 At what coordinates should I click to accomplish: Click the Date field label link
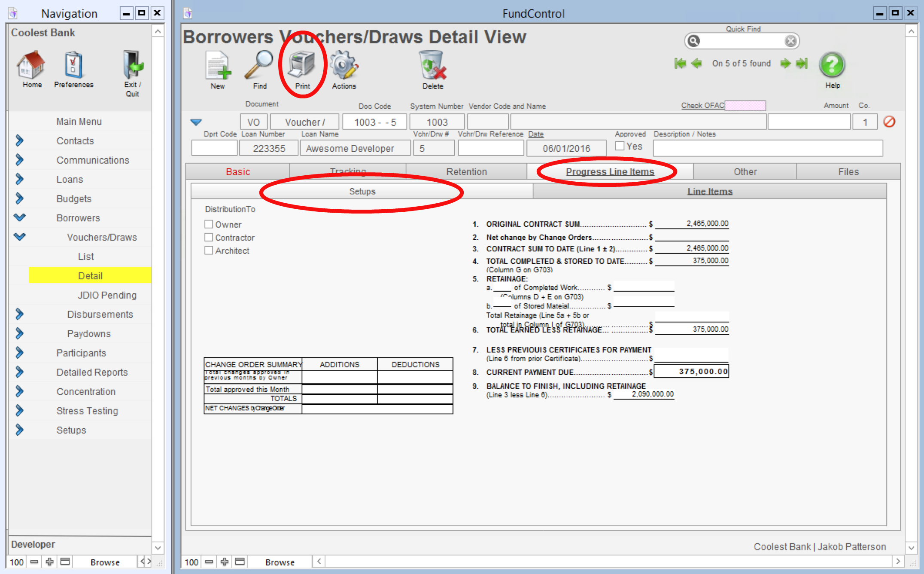point(535,134)
